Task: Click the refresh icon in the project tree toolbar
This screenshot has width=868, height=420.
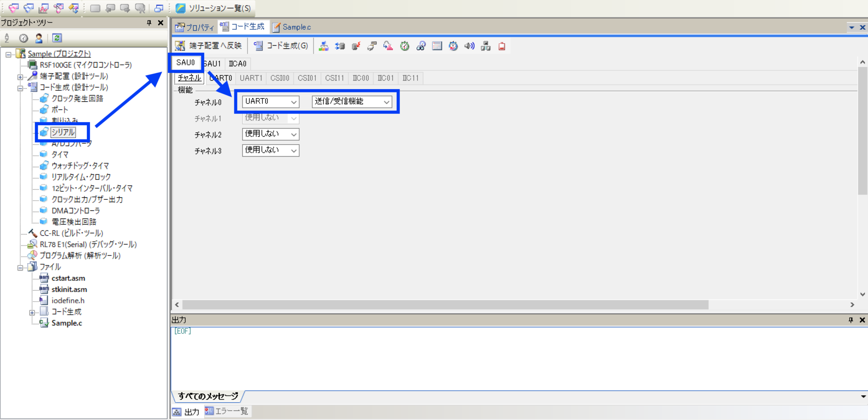Action: coord(56,38)
